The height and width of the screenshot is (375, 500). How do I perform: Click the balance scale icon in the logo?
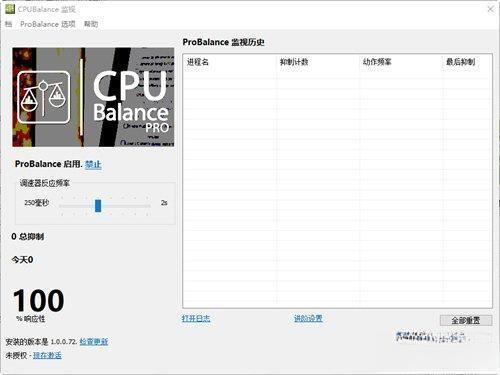coord(44,97)
